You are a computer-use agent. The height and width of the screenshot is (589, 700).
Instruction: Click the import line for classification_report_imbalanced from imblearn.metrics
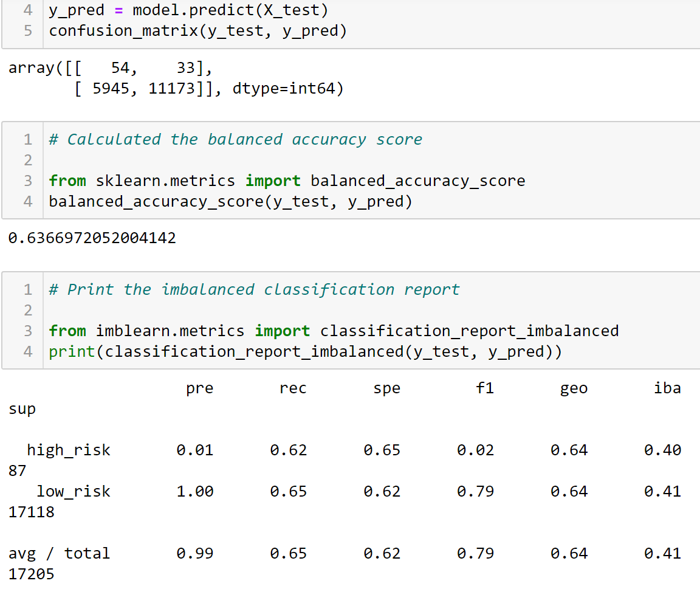click(x=334, y=331)
